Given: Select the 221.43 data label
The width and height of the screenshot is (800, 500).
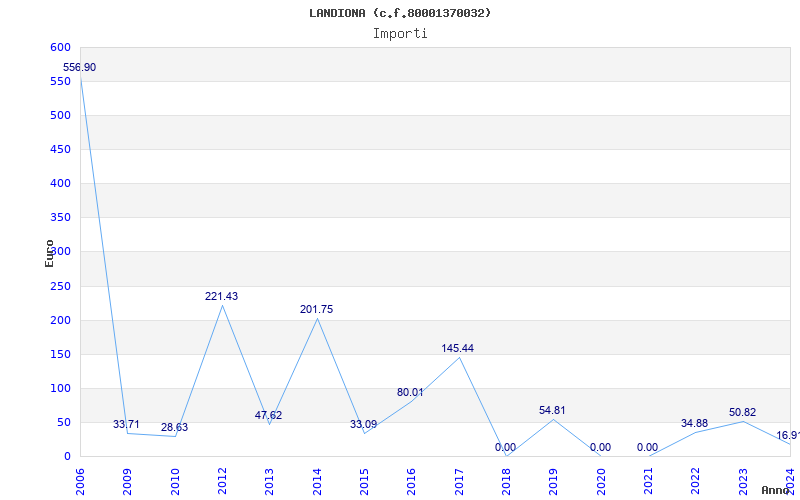Looking at the screenshot, I should pos(221,296).
